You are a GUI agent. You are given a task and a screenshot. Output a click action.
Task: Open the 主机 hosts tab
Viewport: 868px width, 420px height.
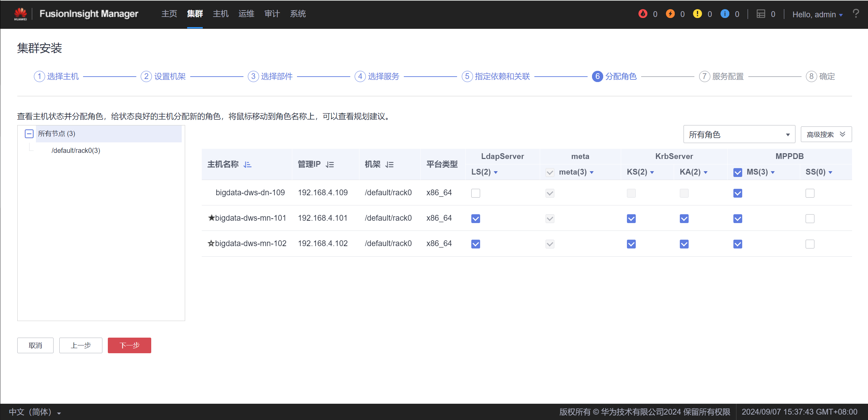(221, 14)
